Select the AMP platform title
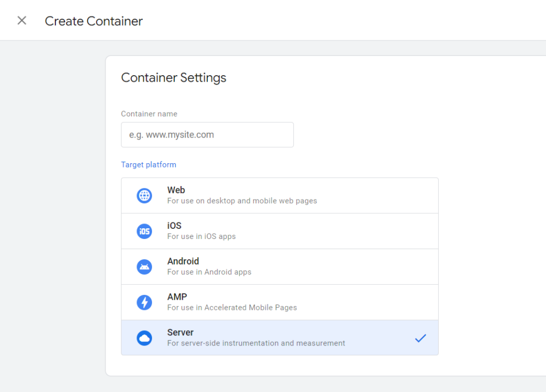Screen dimensions: 546x392 (x=177, y=297)
